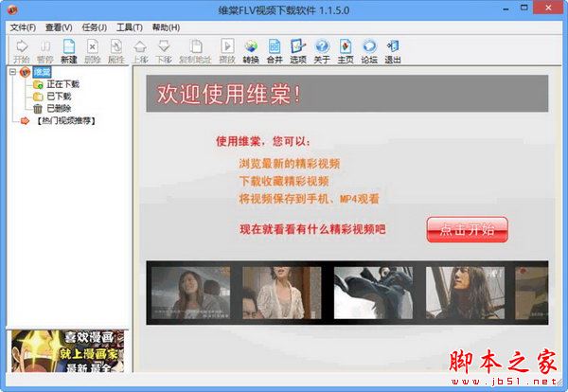
Task: Click 将视频保存到手机、MP4观看 text
Action: [309, 199]
